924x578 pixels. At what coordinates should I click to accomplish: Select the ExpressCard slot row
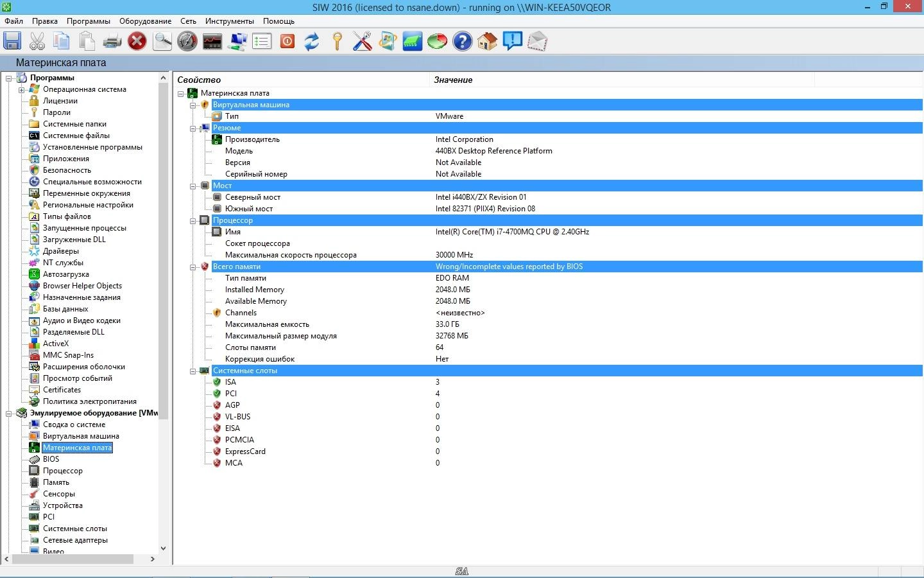(245, 451)
